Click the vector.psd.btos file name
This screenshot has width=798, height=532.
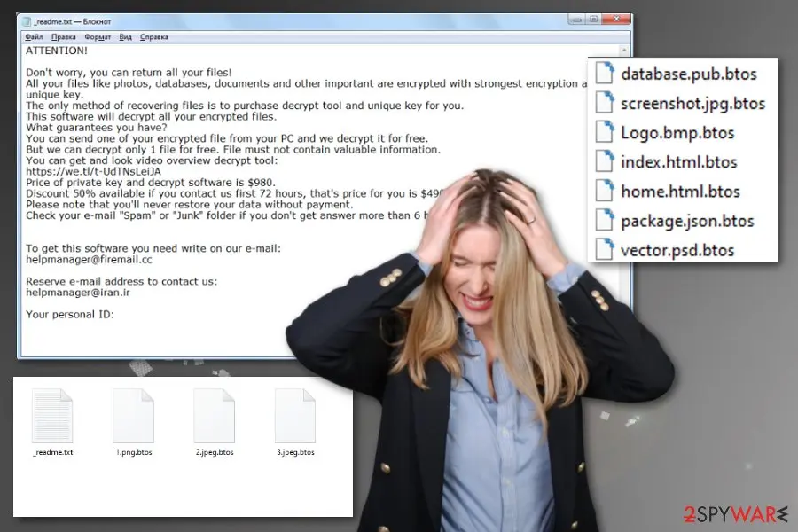click(677, 251)
